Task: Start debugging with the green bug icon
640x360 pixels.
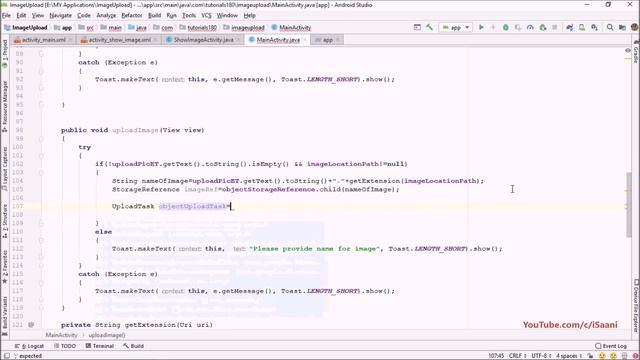Action: point(505,27)
